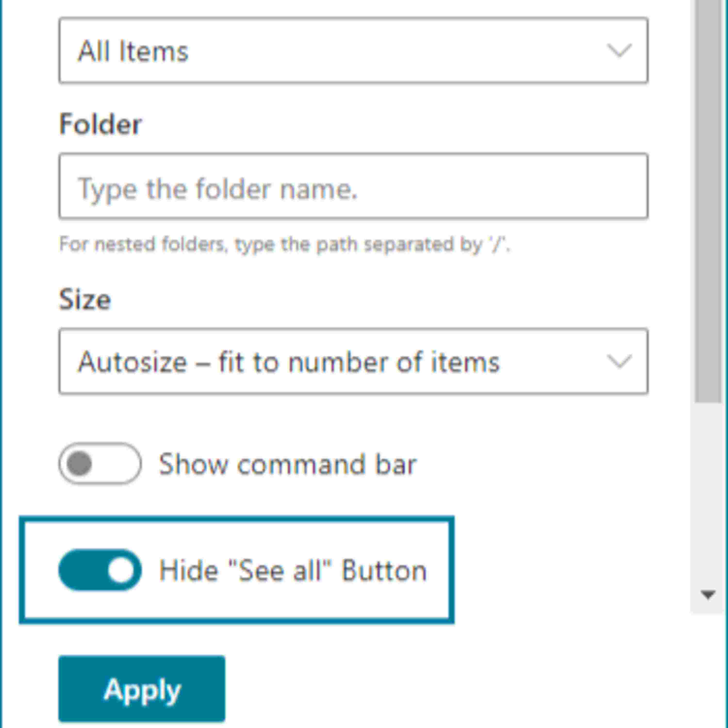Toggle the Show command bar switch

tap(100, 463)
